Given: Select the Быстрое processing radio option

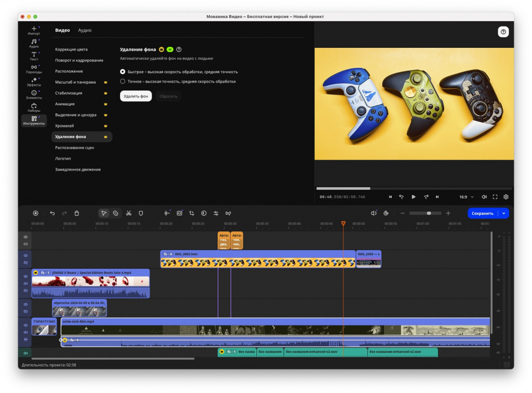Looking at the screenshot, I should pos(123,72).
